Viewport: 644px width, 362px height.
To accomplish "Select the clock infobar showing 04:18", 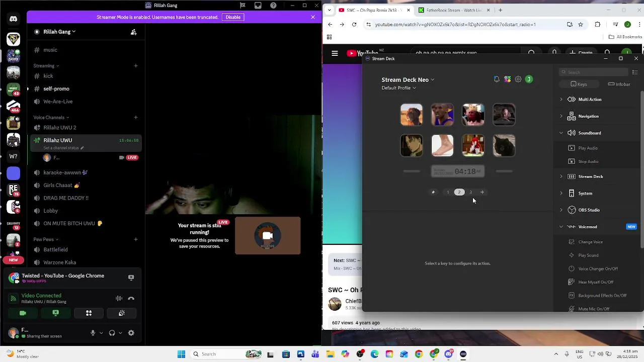I will 458,171.
